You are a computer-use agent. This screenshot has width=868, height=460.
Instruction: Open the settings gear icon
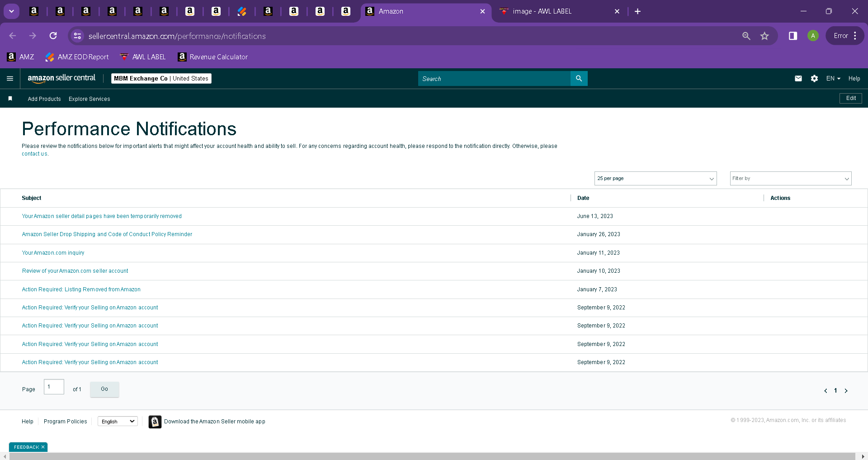point(814,79)
